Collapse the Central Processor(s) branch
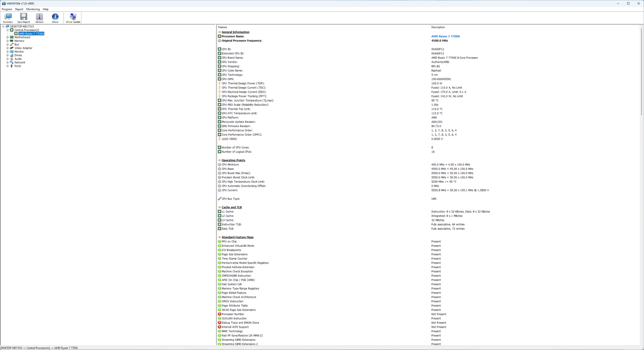Viewport: 644px width, 350px height. 7,30
